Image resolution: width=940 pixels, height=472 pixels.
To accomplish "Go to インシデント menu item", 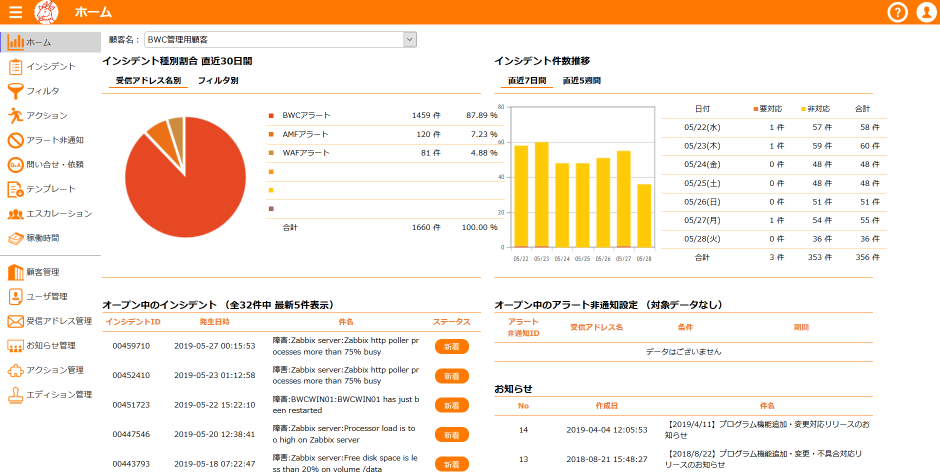I will 51,67.
